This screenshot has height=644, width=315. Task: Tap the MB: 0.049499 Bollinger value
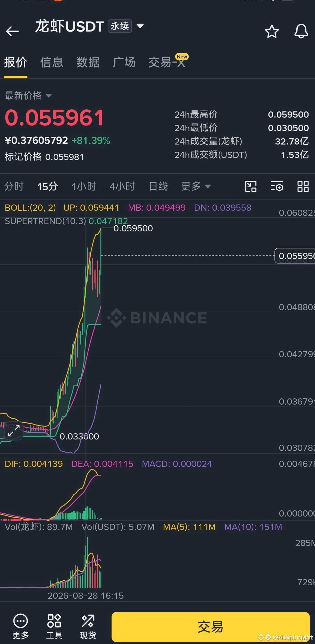click(x=157, y=208)
